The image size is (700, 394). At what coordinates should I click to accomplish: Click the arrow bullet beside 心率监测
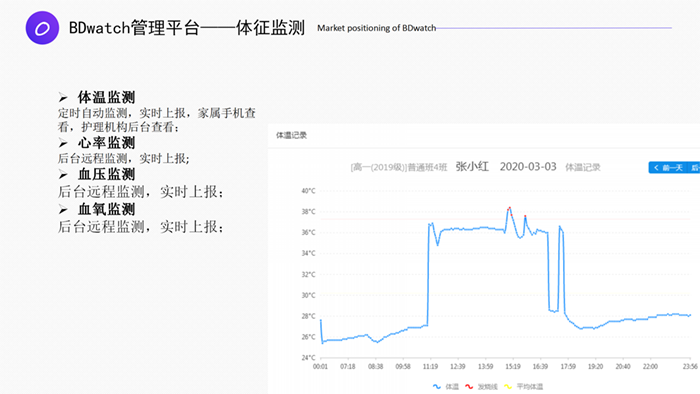(x=63, y=143)
